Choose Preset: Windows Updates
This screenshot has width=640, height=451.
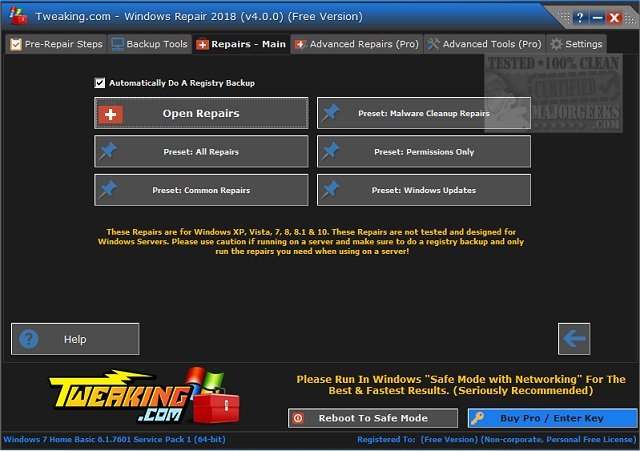click(424, 190)
